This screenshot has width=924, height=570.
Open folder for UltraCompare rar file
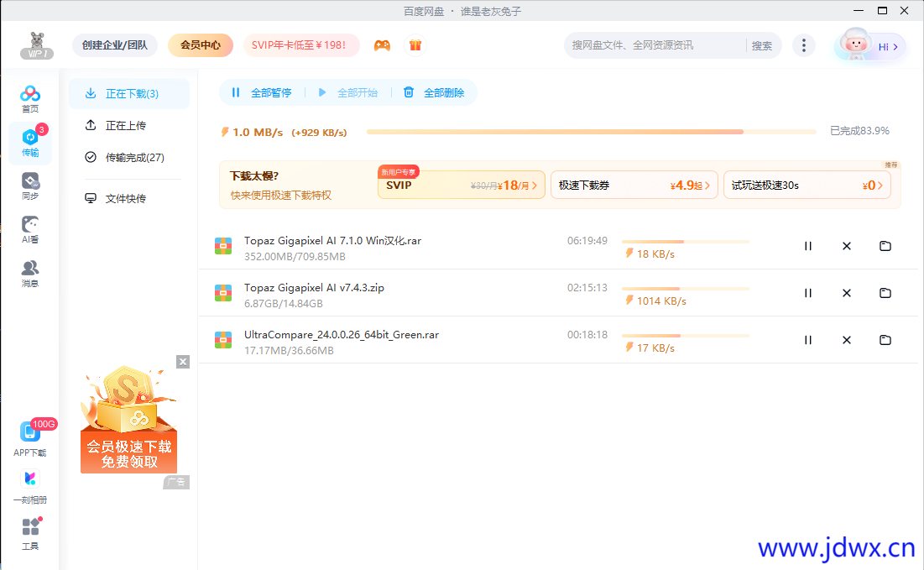coord(885,340)
